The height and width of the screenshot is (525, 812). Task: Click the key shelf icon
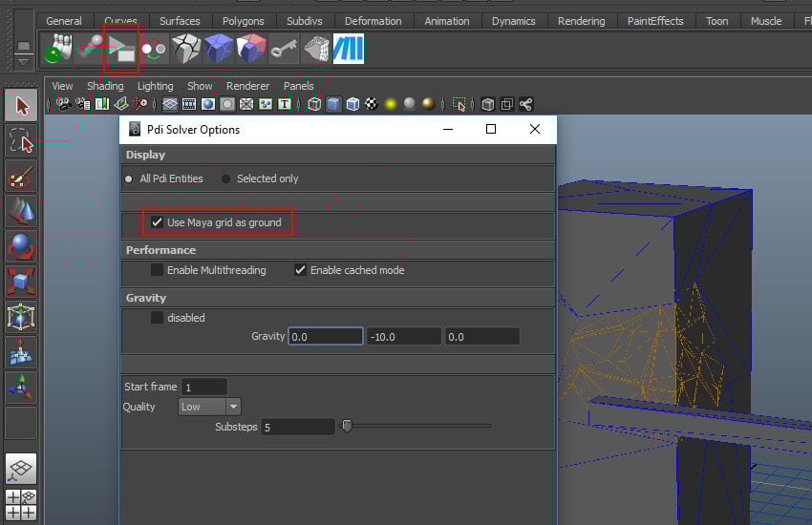pos(283,49)
